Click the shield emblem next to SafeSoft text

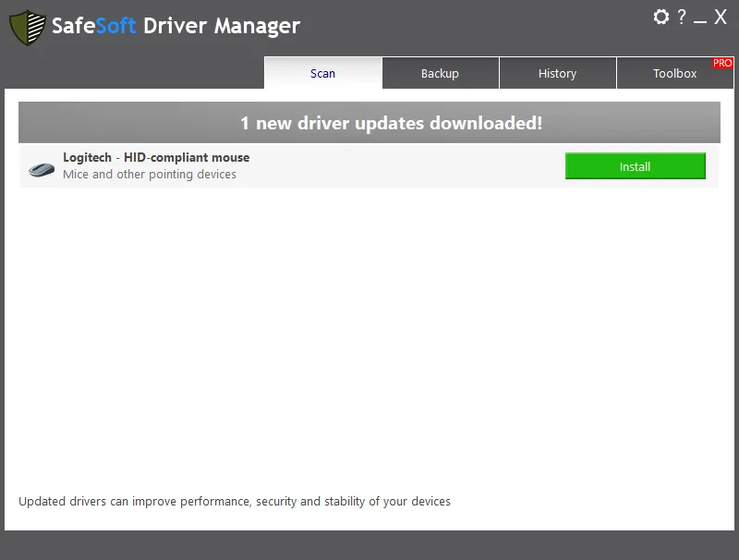point(29,27)
